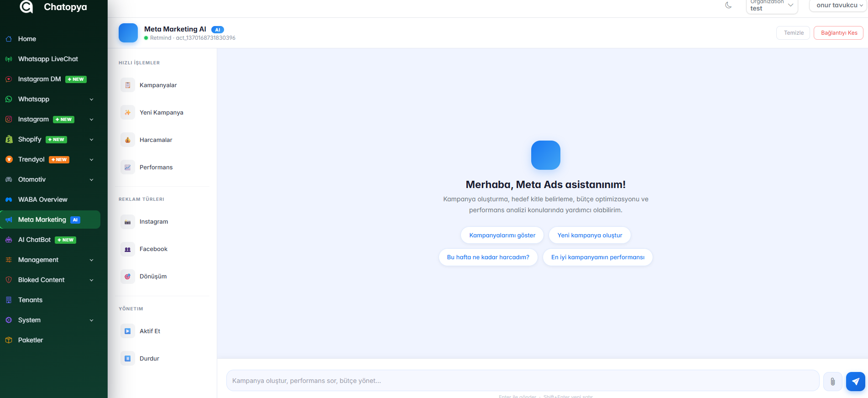
Task: Click the WABA Overview Meta icon
Action: pyautogui.click(x=9, y=199)
